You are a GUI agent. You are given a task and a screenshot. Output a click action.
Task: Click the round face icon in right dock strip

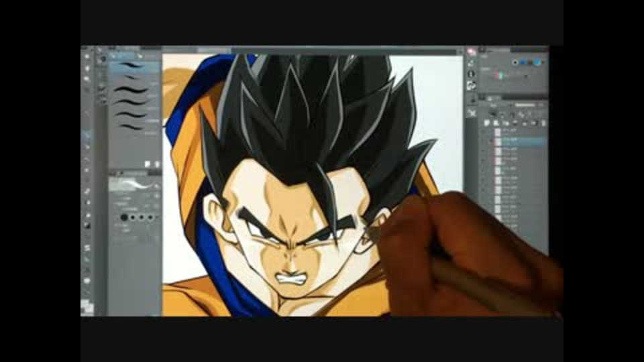coord(472,74)
